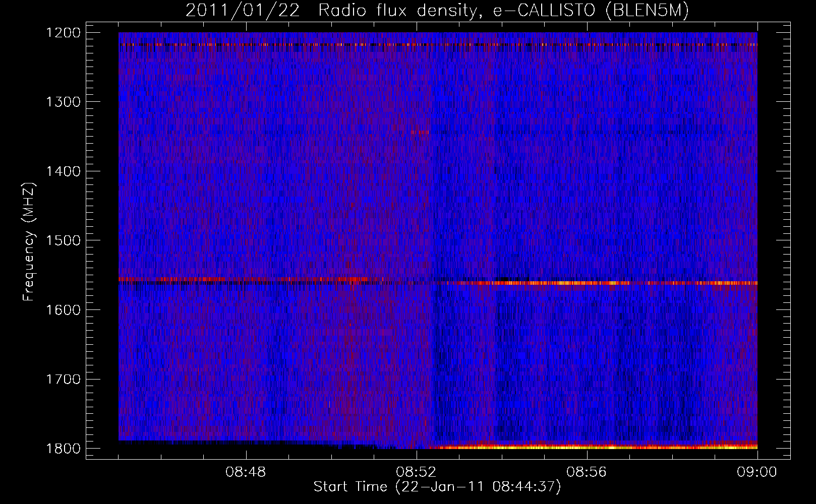Select the 1600 frequency axis label
Image resolution: width=816 pixels, height=504 pixels.
(x=63, y=310)
